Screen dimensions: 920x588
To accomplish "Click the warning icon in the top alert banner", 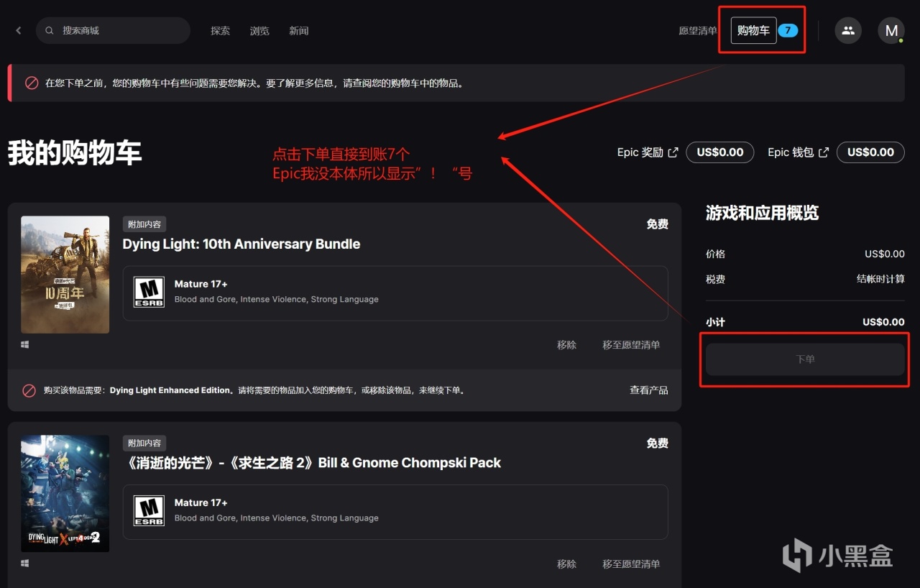I will click(32, 83).
